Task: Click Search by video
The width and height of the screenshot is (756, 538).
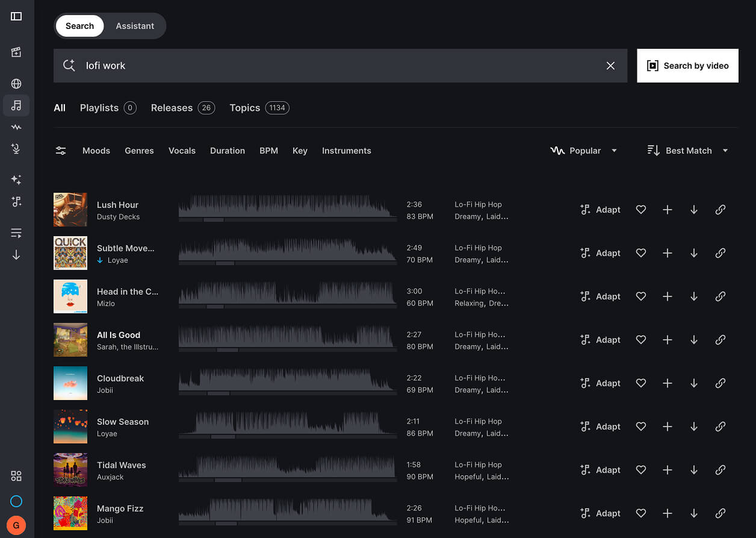Action: coord(687,65)
